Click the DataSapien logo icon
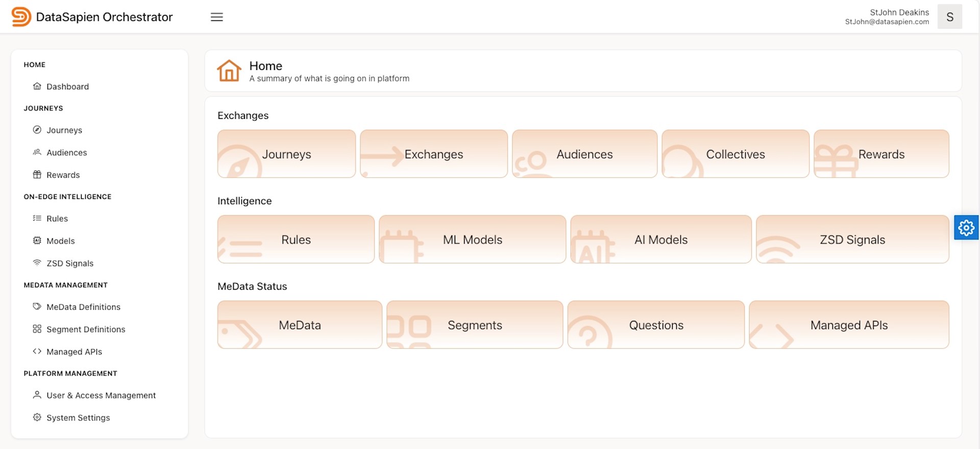Image resolution: width=980 pixels, height=449 pixels. pos(21,17)
